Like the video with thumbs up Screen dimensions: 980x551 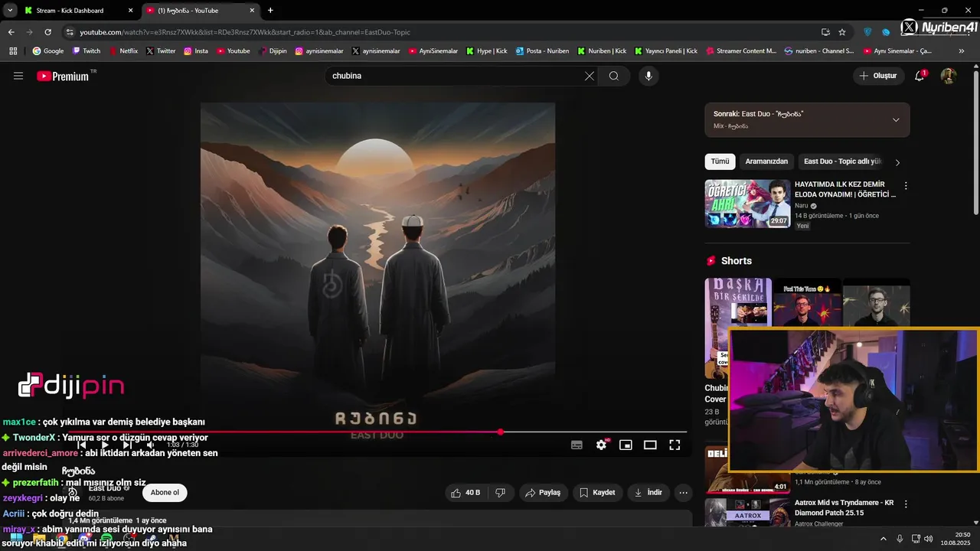[x=465, y=493]
